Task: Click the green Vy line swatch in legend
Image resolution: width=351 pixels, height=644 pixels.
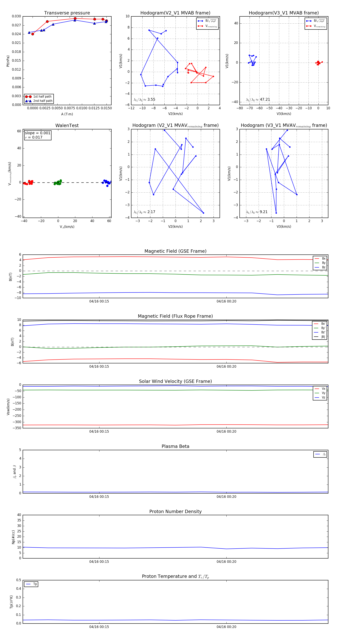Action: pos(317,393)
